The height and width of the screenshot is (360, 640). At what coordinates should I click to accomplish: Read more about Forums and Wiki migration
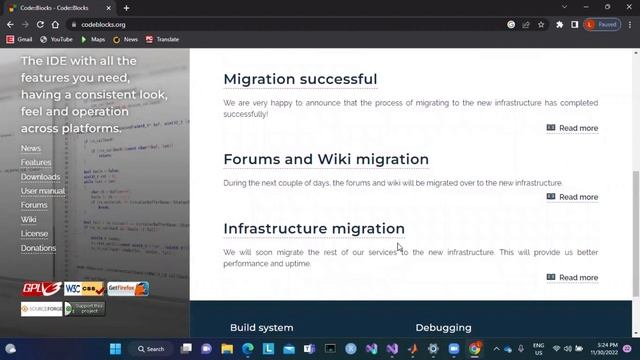click(x=572, y=197)
